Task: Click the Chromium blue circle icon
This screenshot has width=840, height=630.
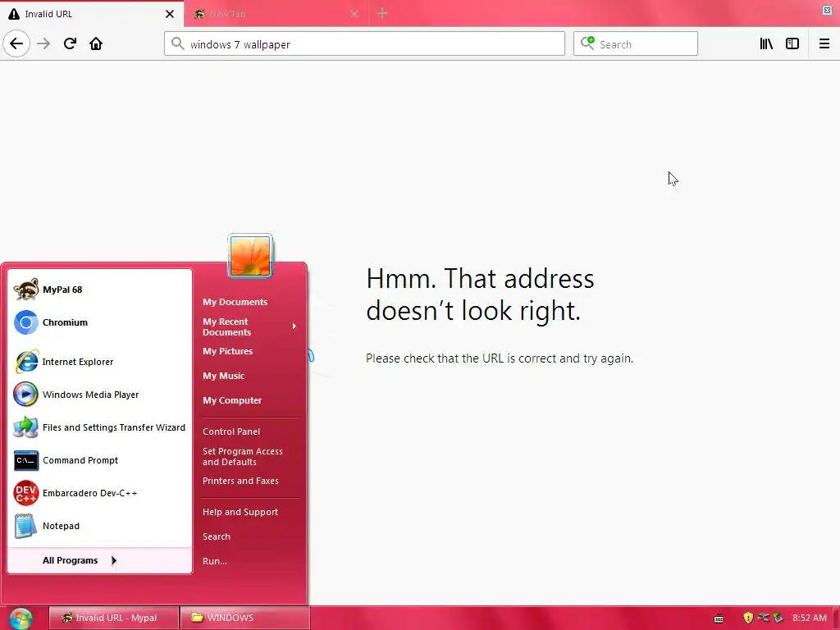Action: point(25,322)
